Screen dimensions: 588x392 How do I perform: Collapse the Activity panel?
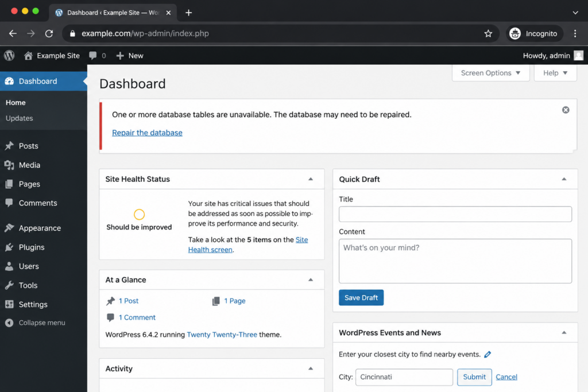[x=311, y=368]
